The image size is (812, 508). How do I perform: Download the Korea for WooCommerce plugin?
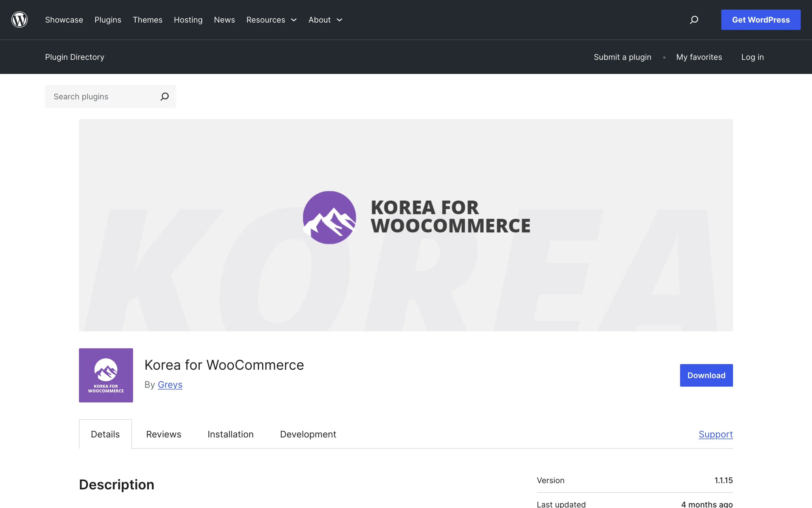click(706, 375)
